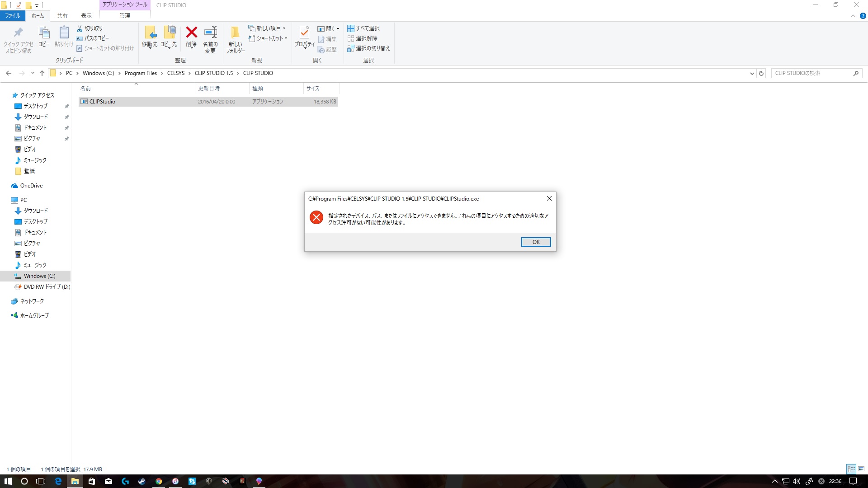The width and height of the screenshot is (868, 488).
Task: Click the Rename (名前の変更) ribbon icon
Action: [210, 33]
